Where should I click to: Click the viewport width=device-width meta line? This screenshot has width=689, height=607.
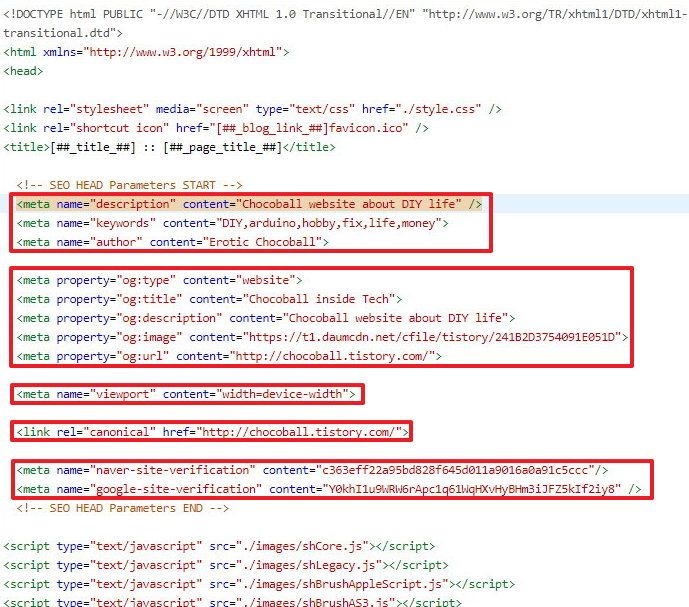186,394
